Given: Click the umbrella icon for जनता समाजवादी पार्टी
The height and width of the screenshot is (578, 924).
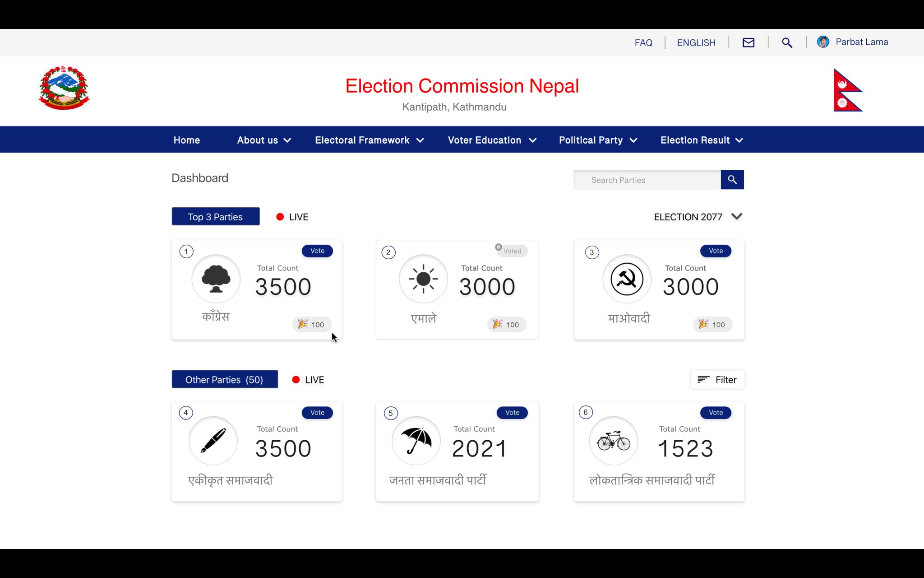Looking at the screenshot, I should pos(416,440).
